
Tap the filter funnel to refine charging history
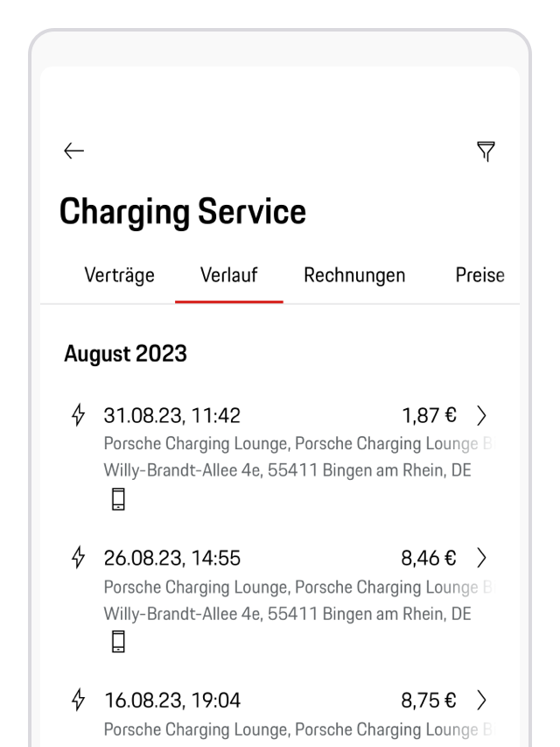click(x=486, y=151)
